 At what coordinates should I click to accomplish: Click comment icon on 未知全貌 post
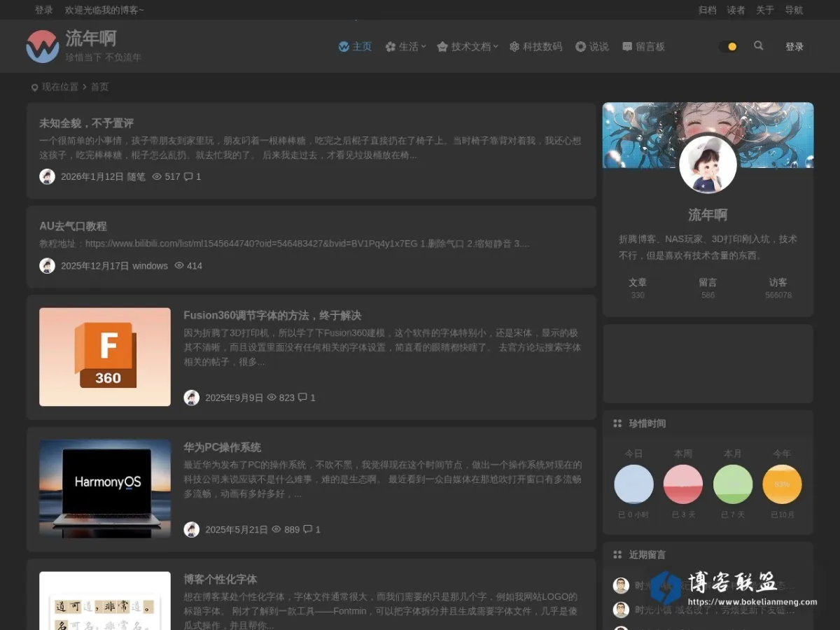click(188, 177)
